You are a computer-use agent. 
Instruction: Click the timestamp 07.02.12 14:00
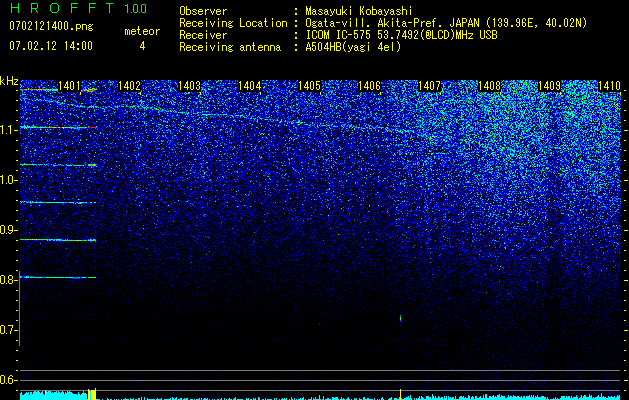click(51, 45)
